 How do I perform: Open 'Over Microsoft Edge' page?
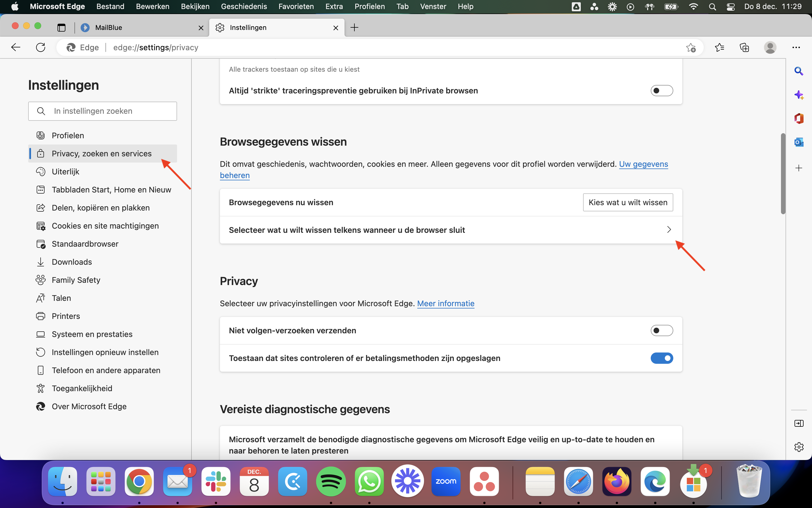click(x=103, y=406)
